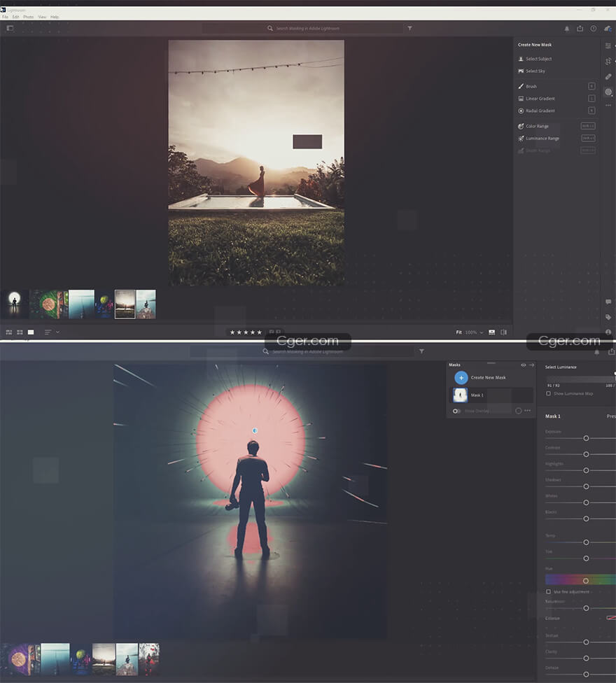616x683 pixels.
Task: Open the comments activity icon
Action: (x=608, y=302)
